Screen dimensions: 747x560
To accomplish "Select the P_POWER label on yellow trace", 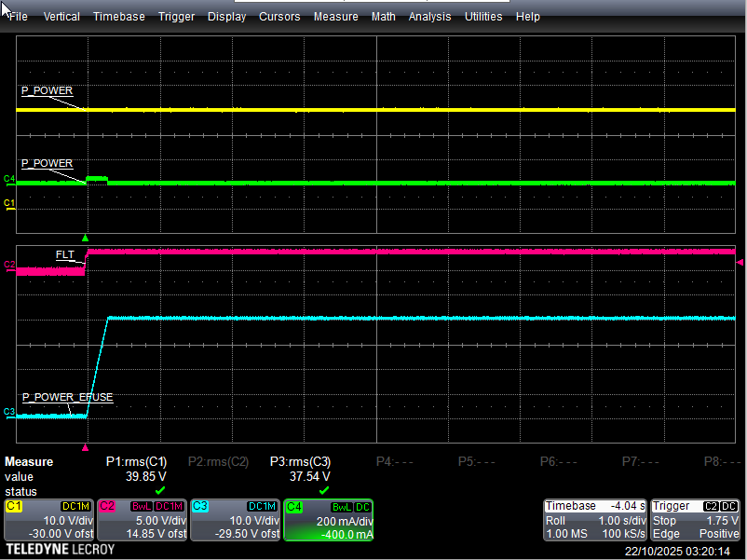I will 47,91.
